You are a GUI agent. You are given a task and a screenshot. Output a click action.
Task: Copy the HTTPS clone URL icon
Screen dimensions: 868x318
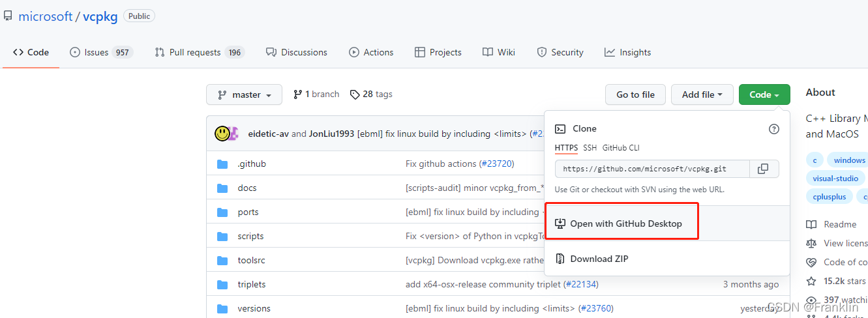763,169
